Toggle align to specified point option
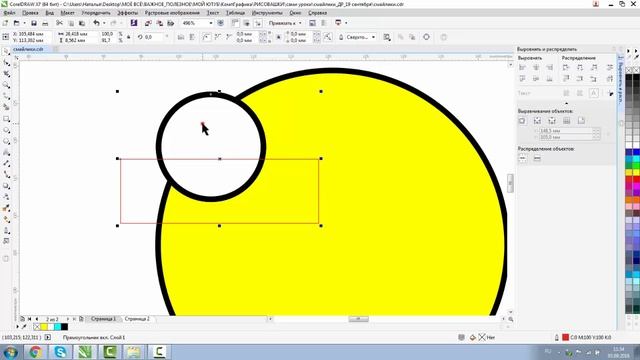The width and height of the screenshot is (640, 360). pos(581,121)
